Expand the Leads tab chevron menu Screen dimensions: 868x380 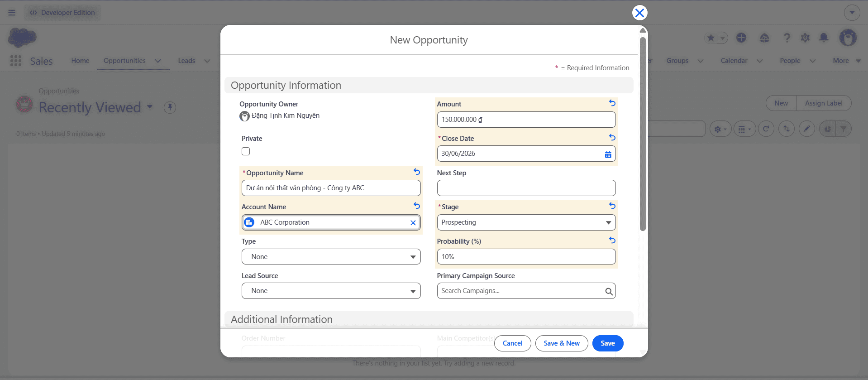(207, 61)
